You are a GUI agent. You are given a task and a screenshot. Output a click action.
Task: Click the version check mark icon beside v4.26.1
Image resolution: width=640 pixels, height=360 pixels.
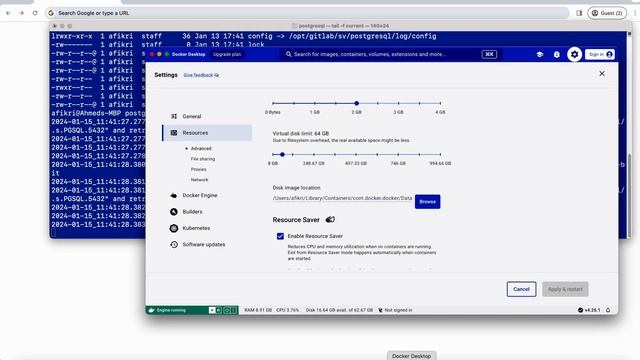click(x=580, y=310)
